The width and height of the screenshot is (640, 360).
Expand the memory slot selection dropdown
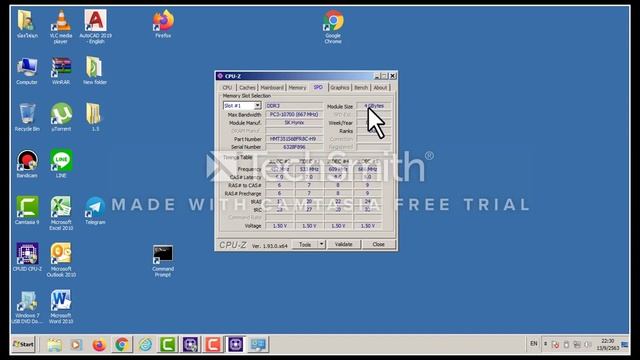tap(258, 106)
